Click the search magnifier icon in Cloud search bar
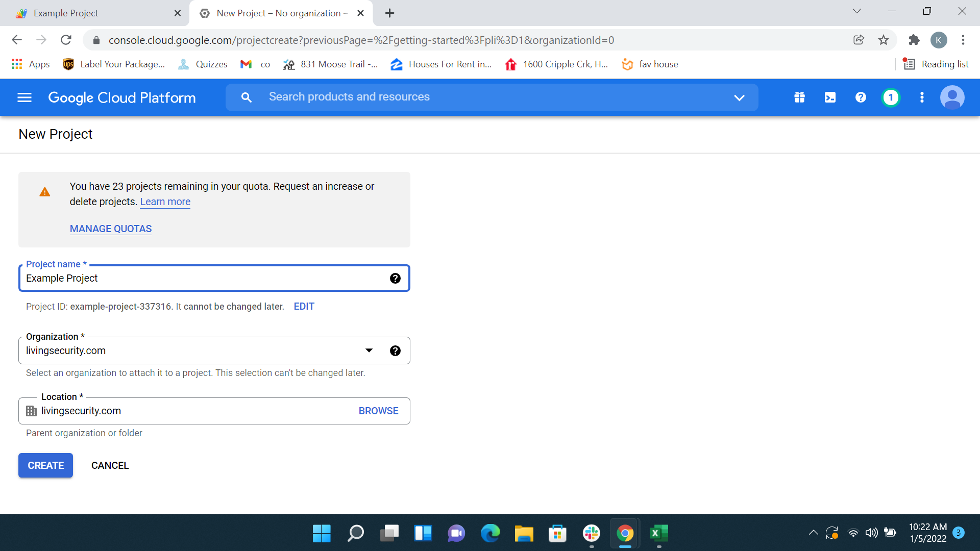The image size is (980, 551). click(247, 97)
